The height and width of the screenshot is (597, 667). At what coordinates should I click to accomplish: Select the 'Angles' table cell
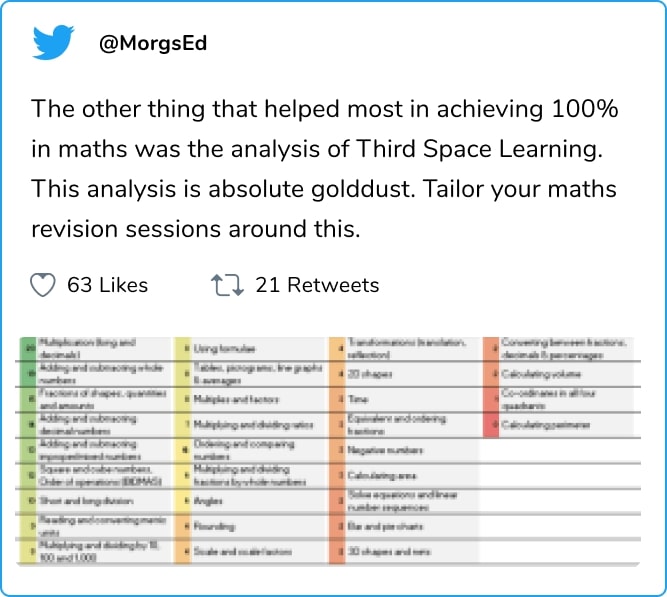point(209,499)
